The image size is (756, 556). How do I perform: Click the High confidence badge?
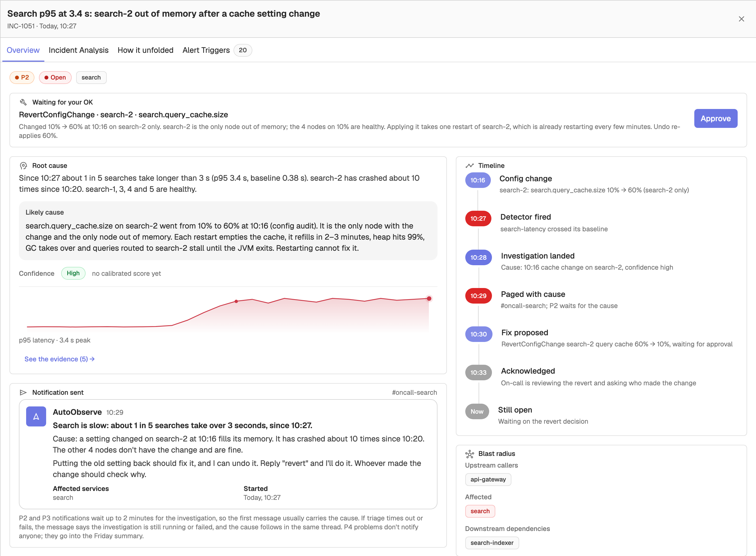coord(73,273)
